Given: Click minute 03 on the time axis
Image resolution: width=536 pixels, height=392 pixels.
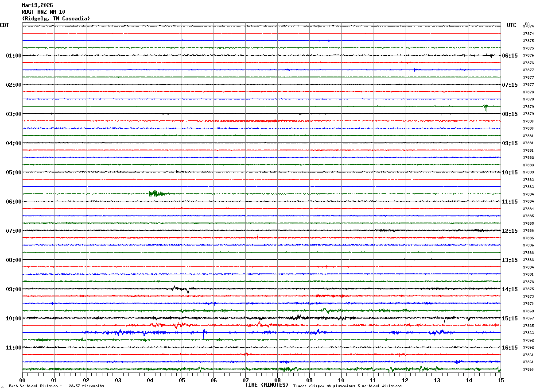Looking at the screenshot, I should (x=118, y=380).
